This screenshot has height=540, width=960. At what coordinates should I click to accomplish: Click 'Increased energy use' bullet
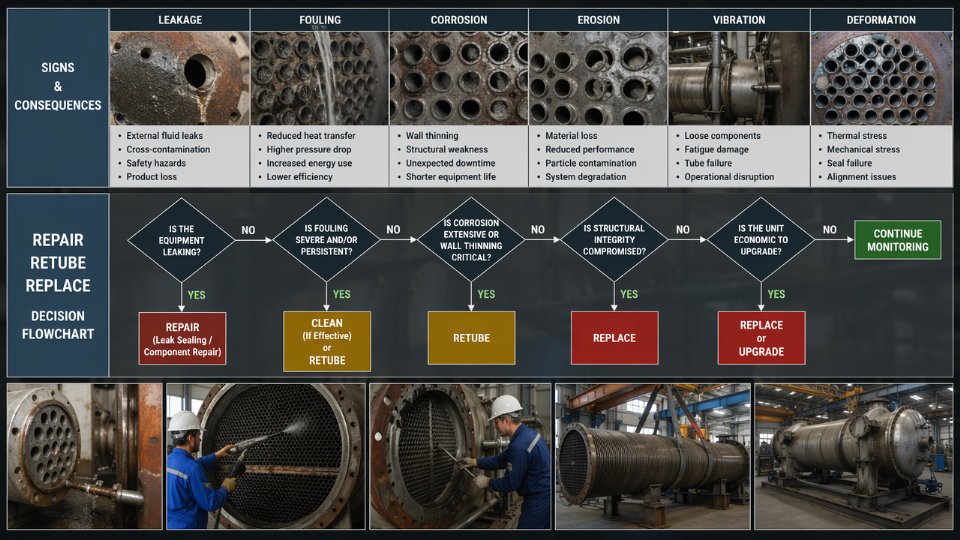pyautogui.click(x=309, y=163)
